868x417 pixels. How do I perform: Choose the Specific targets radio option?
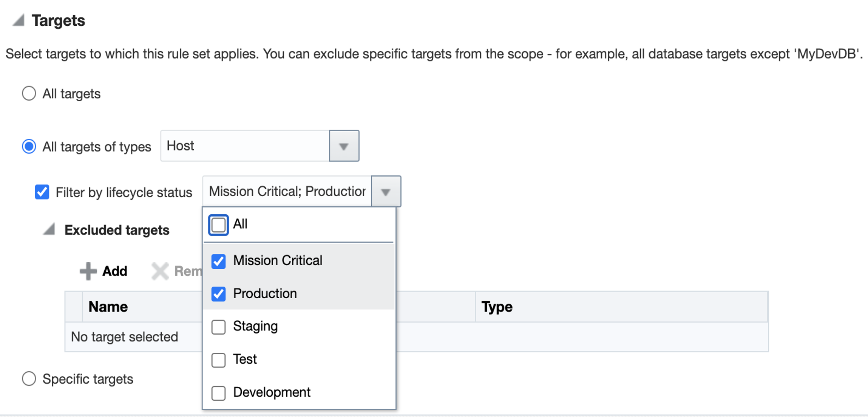point(29,378)
